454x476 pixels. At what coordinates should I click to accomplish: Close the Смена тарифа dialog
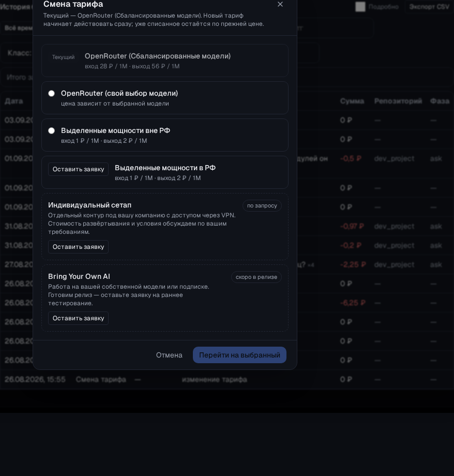(280, 4)
